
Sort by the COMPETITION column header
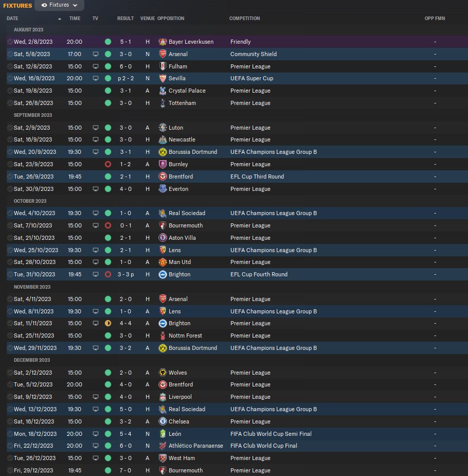click(x=244, y=19)
